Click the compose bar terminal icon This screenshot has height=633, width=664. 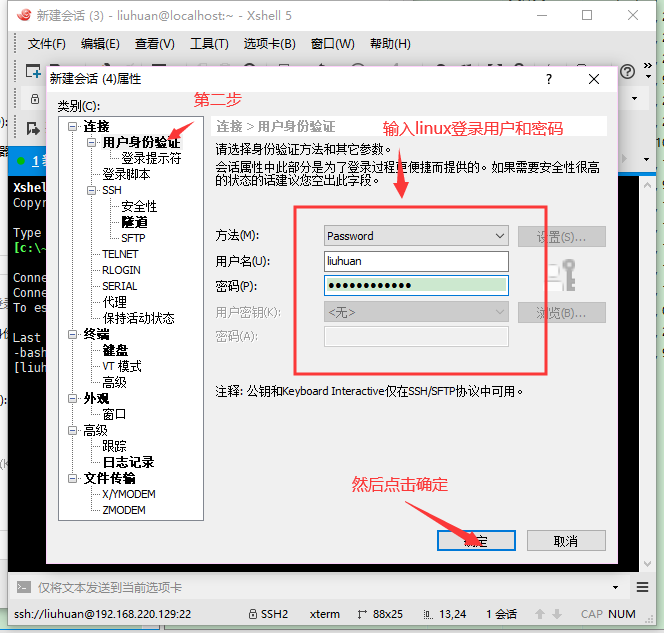(23, 587)
